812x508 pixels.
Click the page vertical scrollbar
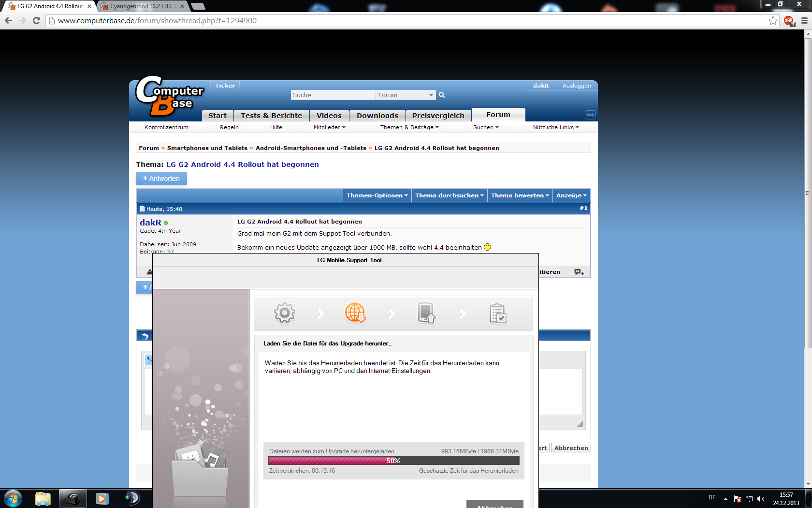[808, 194]
